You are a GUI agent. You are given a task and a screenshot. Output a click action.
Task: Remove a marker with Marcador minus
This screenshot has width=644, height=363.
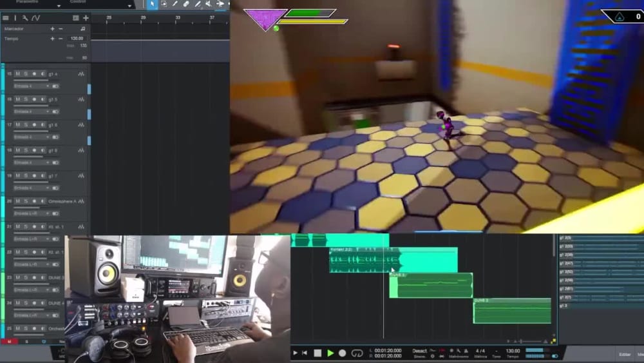[x=61, y=29]
